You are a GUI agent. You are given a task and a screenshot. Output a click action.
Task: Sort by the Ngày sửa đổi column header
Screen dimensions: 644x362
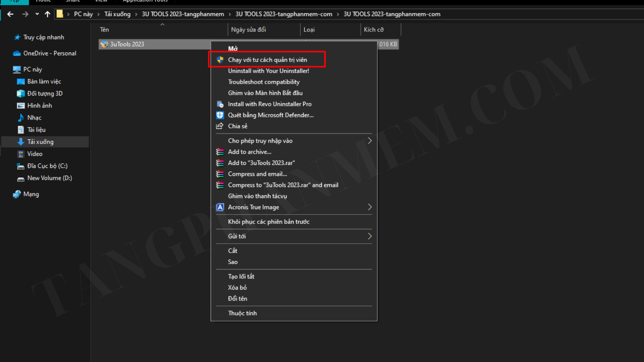pos(248,29)
